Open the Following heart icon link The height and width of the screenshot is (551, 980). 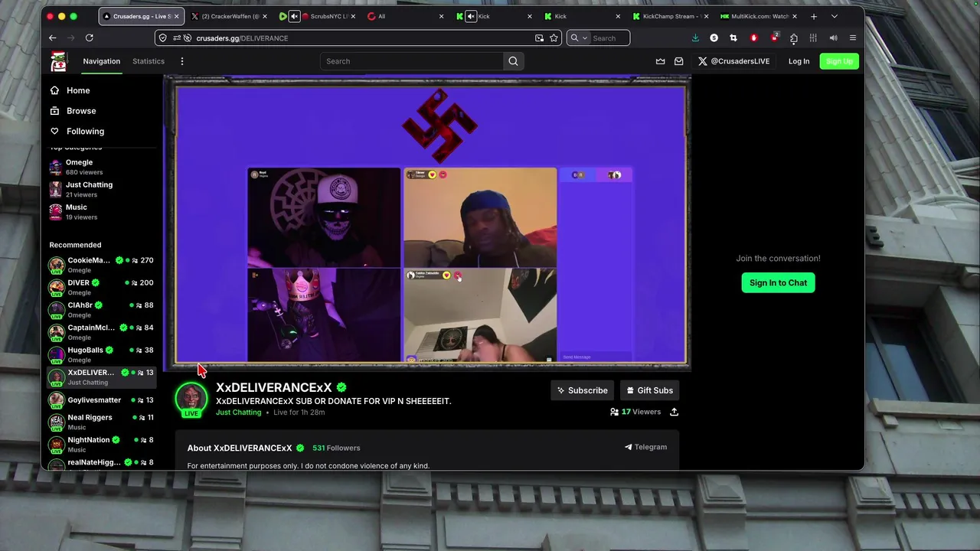(54, 132)
